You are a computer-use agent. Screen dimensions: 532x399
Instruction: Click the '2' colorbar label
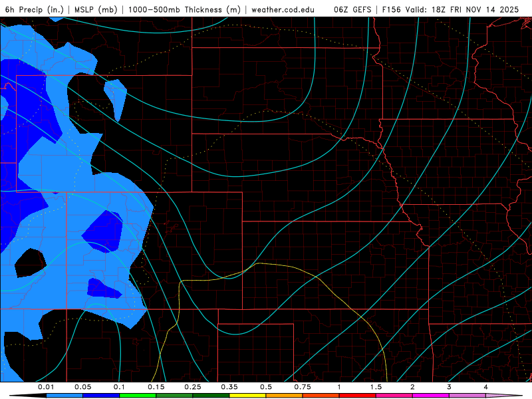[412, 387]
